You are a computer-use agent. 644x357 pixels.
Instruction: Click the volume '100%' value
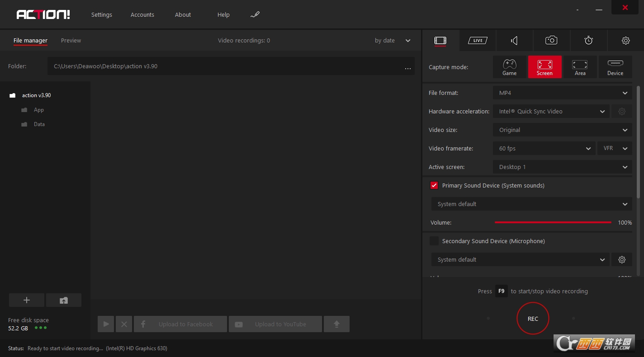click(x=625, y=222)
